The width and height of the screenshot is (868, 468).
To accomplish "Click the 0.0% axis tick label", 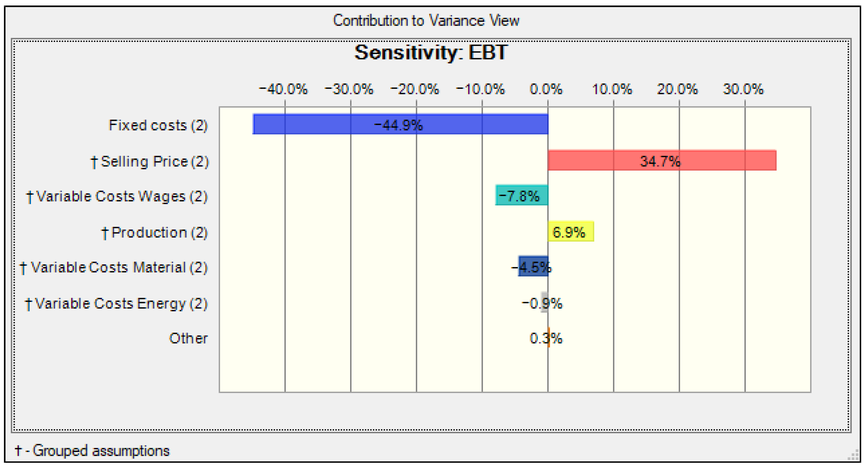I will pyautogui.click(x=546, y=90).
